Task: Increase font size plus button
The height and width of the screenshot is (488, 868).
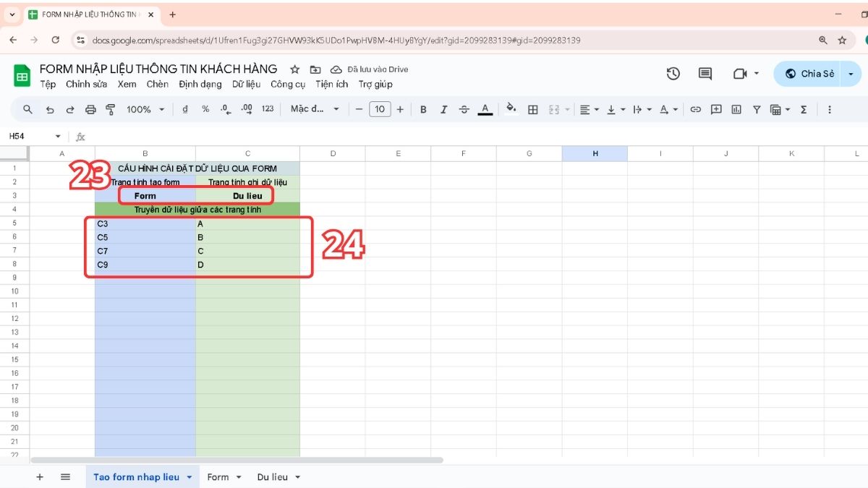Action: [x=400, y=109]
